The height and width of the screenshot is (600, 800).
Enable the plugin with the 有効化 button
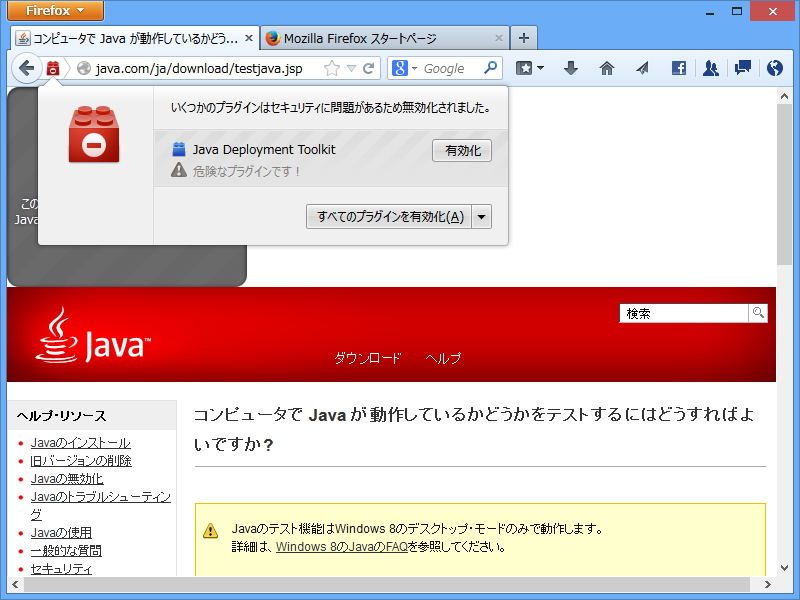pos(461,150)
